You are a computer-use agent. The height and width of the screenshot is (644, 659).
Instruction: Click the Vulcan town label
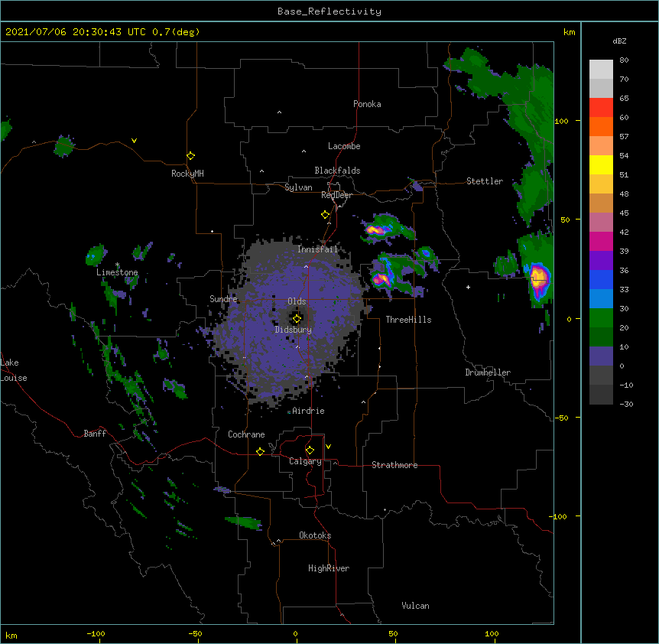click(x=415, y=606)
